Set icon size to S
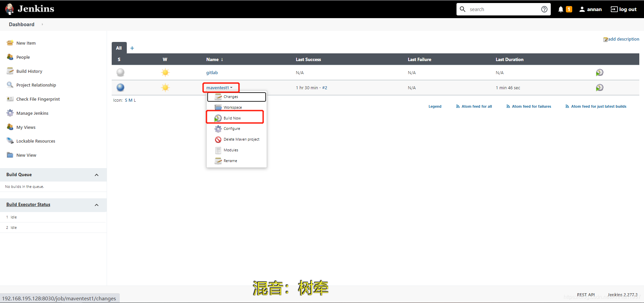This screenshot has height=303, width=644. click(x=126, y=100)
